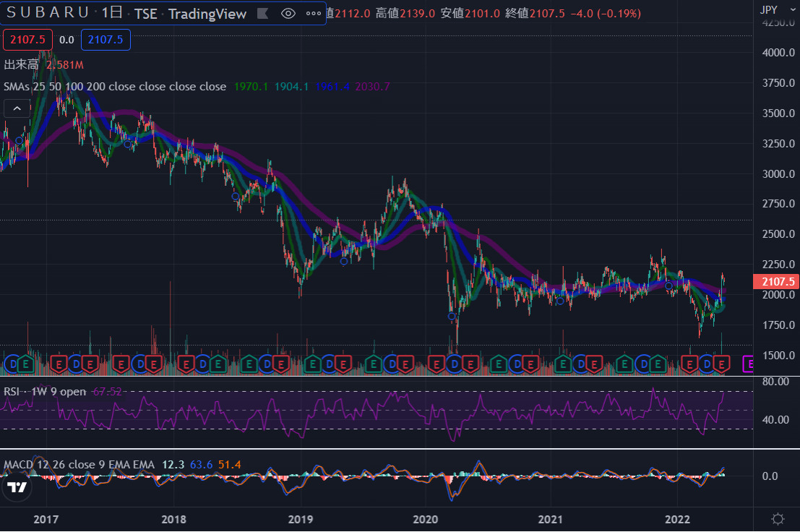Click the 2022 label on time axis
800x532 pixels.
pyautogui.click(x=678, y=519)
